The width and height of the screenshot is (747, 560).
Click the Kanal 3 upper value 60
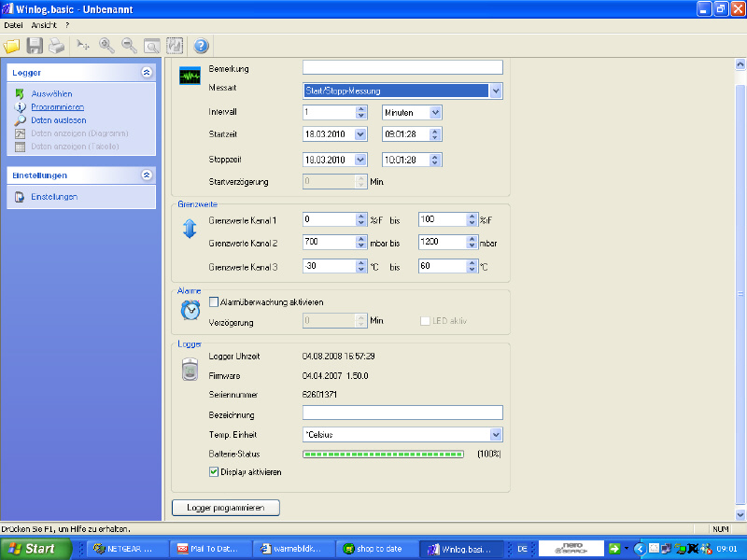425,266
